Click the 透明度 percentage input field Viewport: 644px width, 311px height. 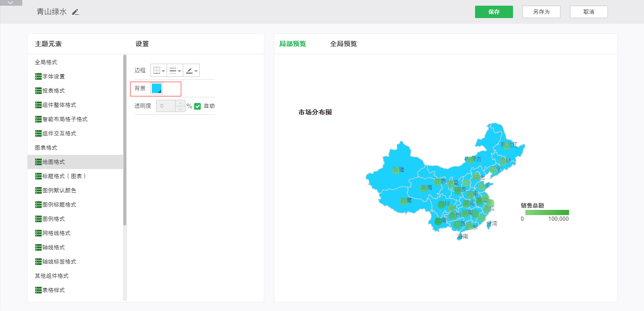click(x=166, y=106)
